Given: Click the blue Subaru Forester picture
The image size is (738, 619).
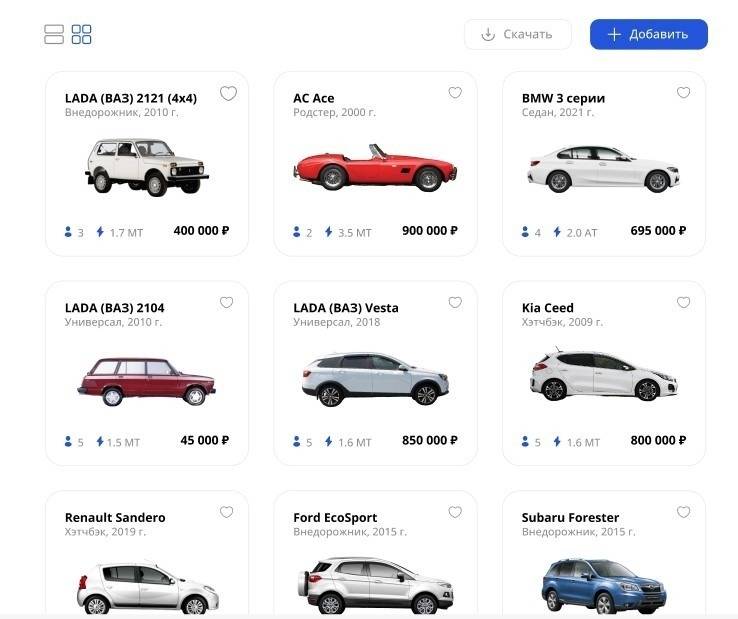Looking at the screenshot, I should click(x=603, y=585).
